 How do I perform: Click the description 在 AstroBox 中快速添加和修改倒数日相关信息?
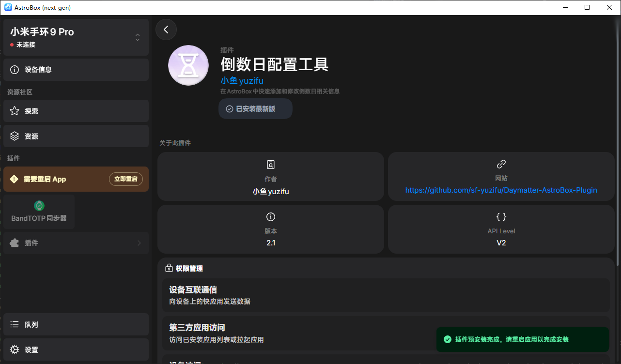click(x=280, y=91)
